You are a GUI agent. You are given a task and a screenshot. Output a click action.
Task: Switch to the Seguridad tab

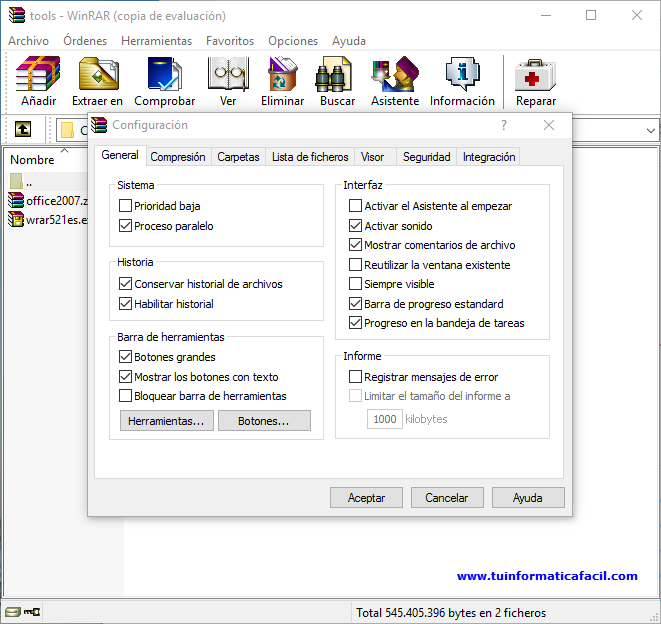tap(427, 157)
